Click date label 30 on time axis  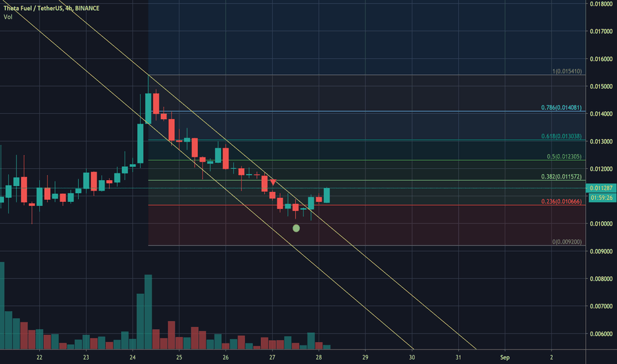412,357
